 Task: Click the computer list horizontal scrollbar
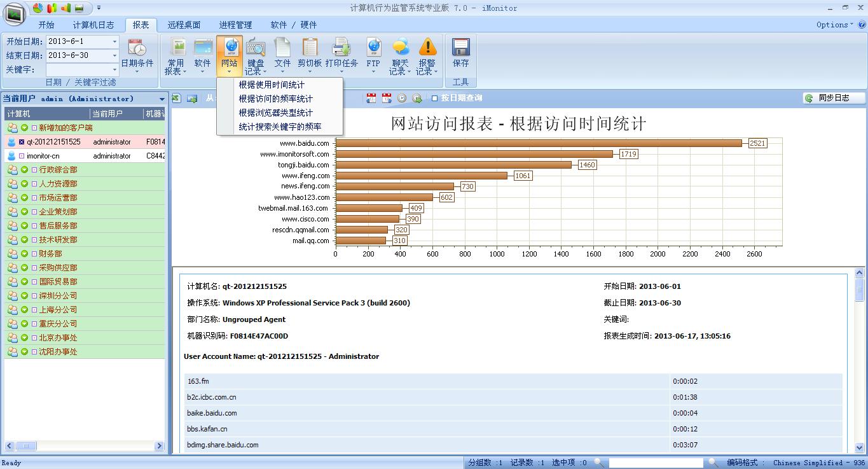[x=85, y=446]
